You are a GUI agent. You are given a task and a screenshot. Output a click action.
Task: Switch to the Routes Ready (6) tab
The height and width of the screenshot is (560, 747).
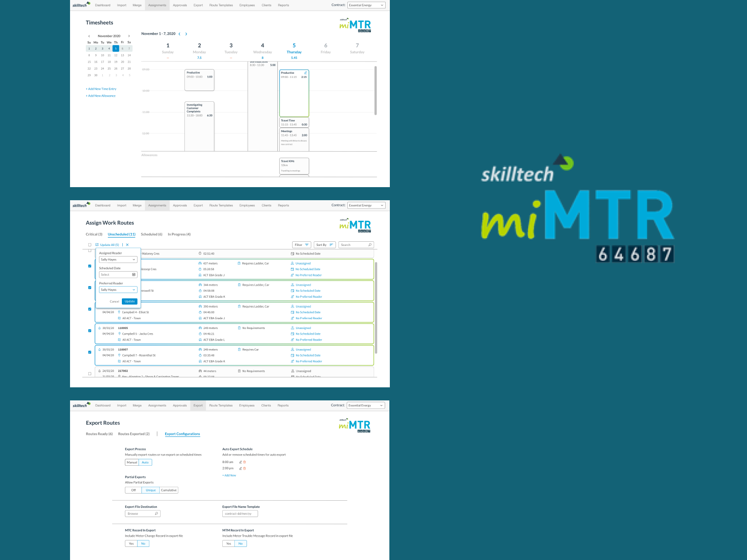[99, 434]
